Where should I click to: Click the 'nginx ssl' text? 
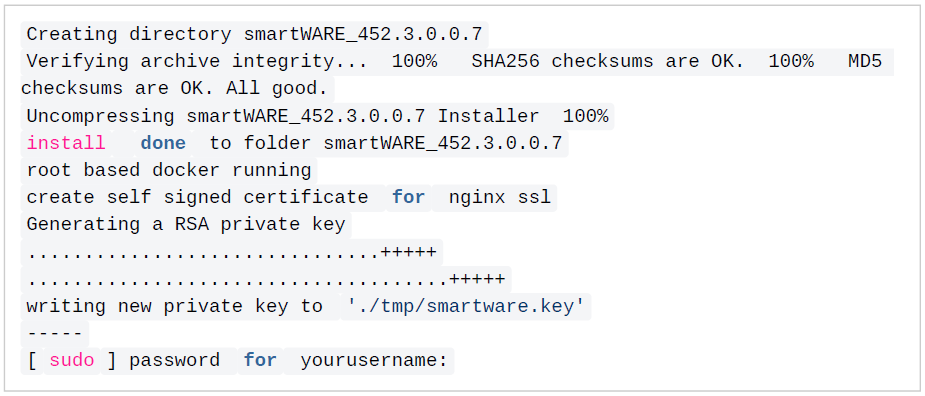500,197
